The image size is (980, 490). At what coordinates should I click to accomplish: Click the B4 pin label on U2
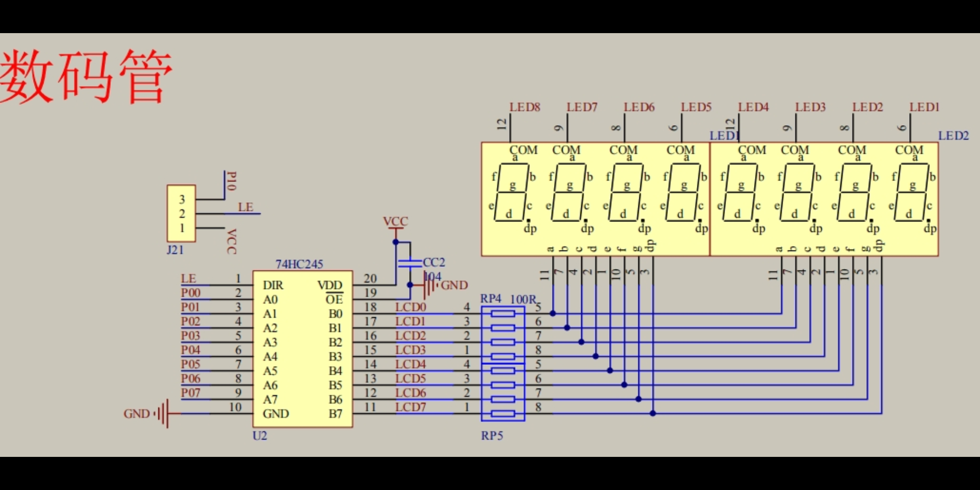point(336,371)
